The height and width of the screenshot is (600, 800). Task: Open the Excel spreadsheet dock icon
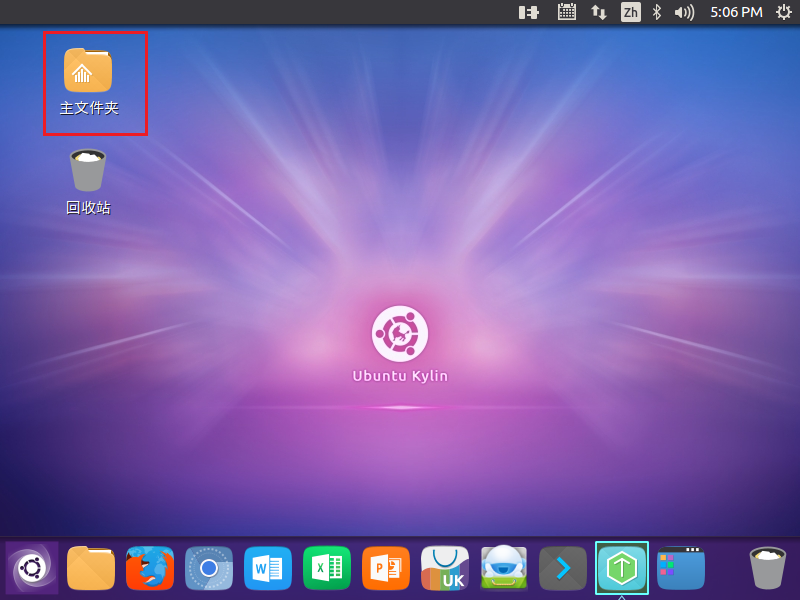(327, 568)
